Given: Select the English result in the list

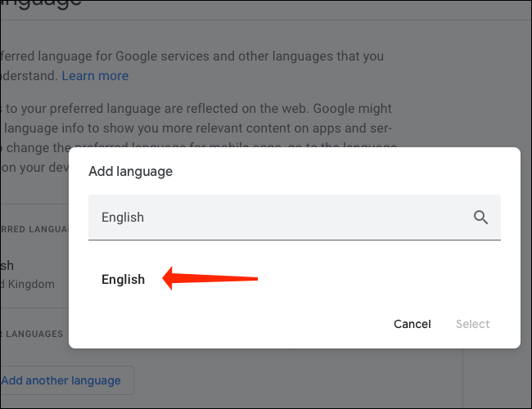Looking at the screenshot, I should pos(123,280).
